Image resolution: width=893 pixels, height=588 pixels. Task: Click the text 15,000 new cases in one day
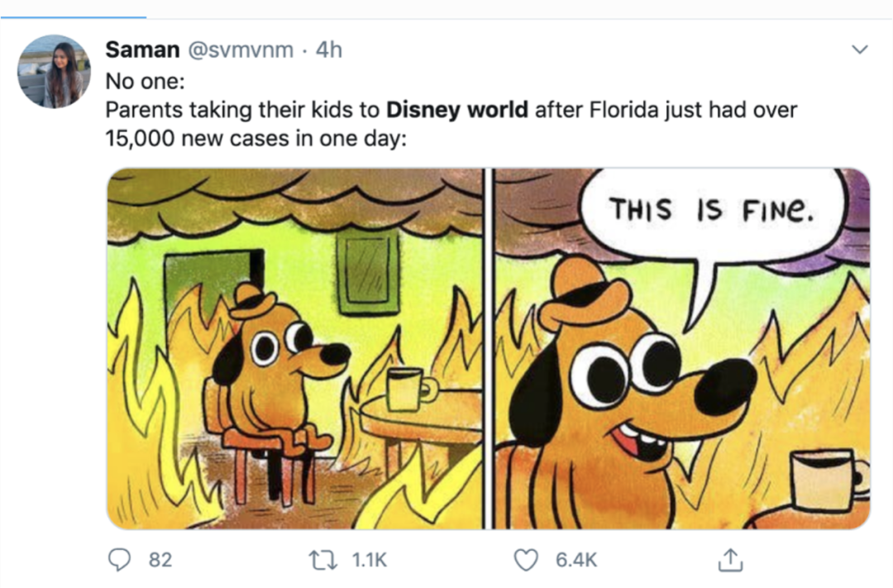pyautogui.click(x=255, y=138)
